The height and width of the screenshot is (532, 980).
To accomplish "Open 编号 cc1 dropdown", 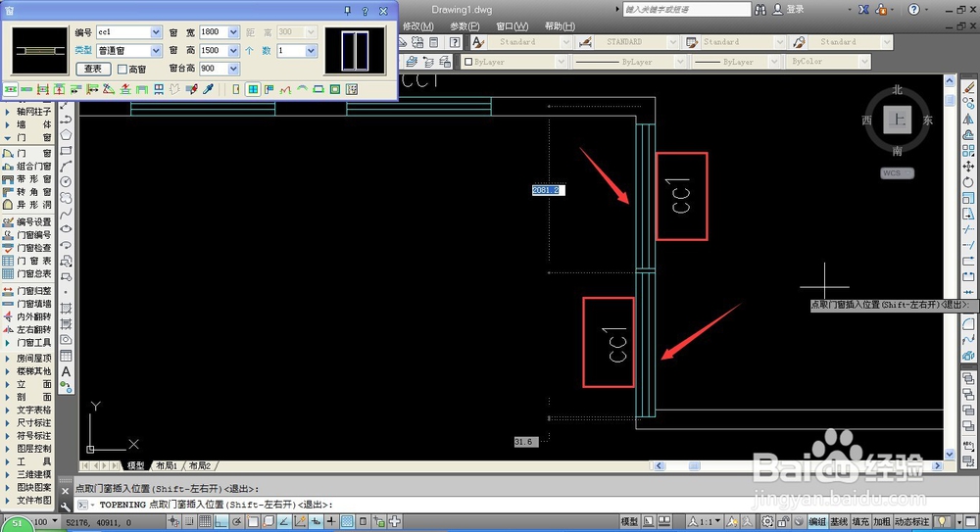I will point(156,32).
